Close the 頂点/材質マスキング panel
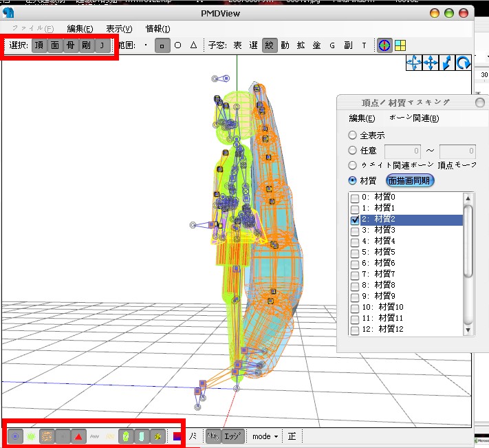 pyautogui.click(x=479, y=103)
